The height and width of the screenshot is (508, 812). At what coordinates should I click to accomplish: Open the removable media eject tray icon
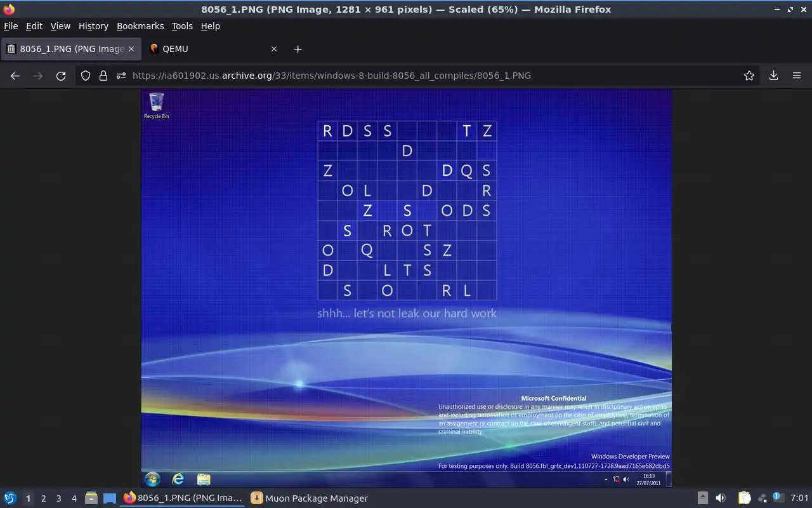point(702,498)
